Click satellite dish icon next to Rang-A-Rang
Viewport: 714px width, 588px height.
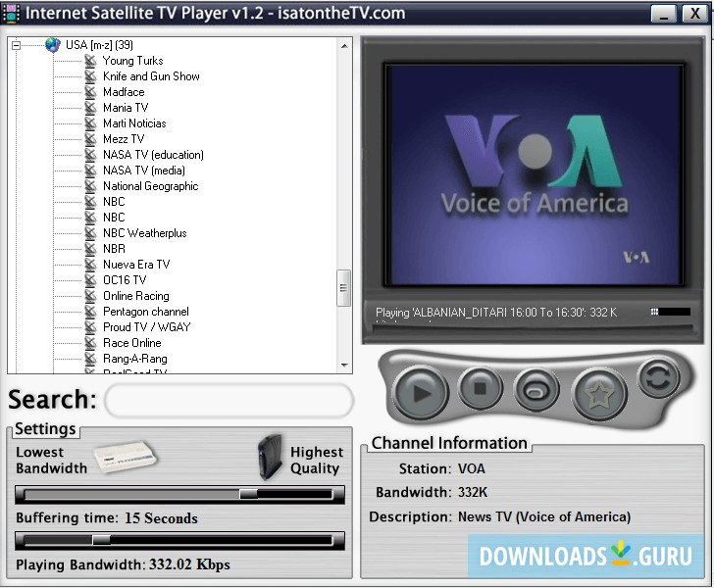coord(90,359)
